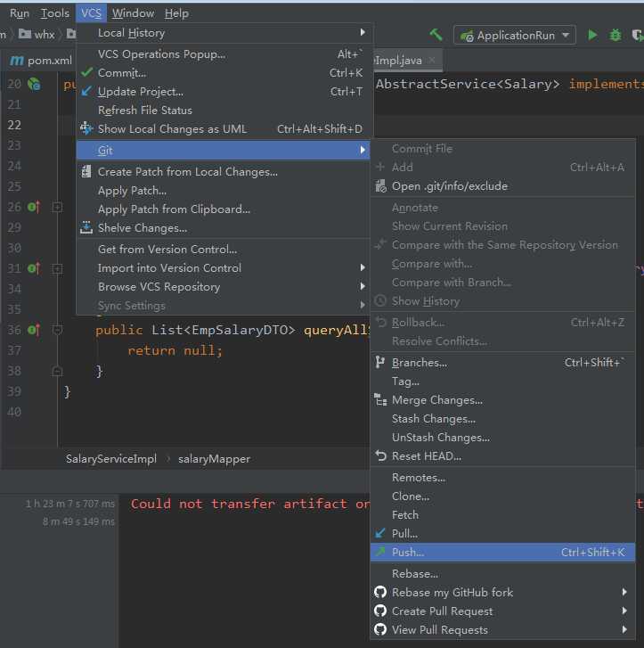Viewport: 644px width, 648px height.
Task: Click the override gutter icon on line 36
Action: point(34,330)
